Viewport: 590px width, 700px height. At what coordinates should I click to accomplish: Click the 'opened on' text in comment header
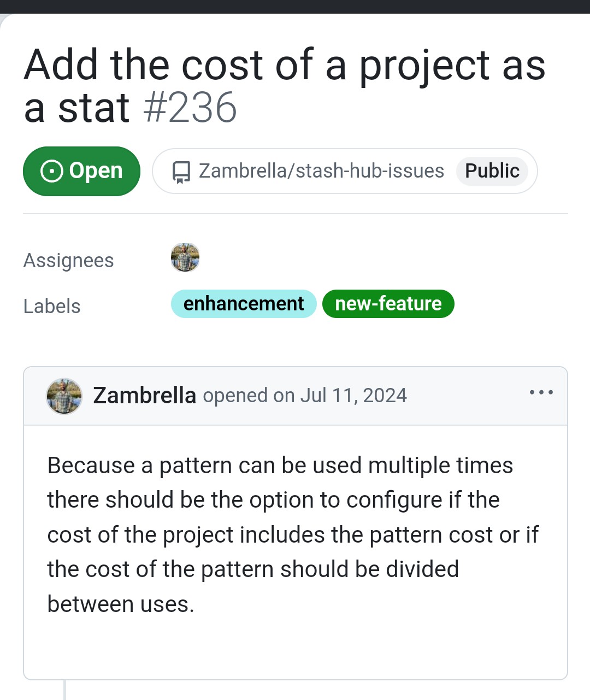(x=249, y=395)
